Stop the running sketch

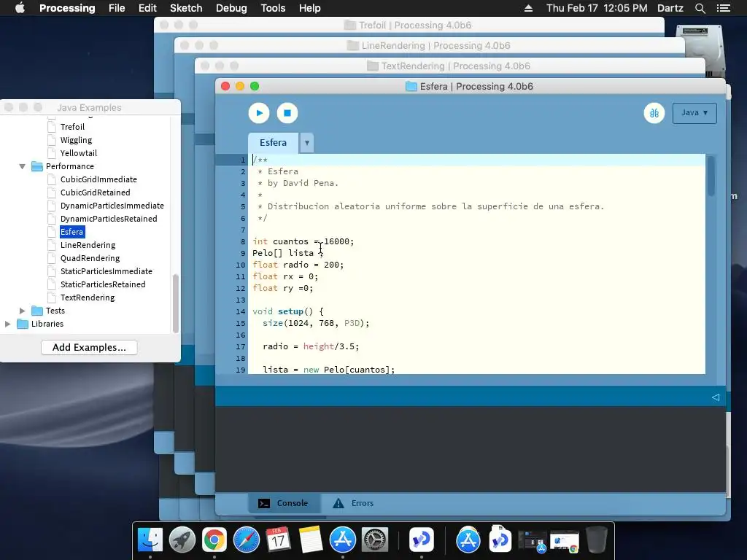coord(287,113)
